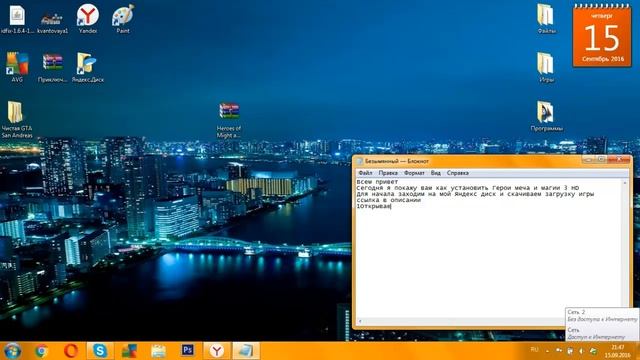Open the Paint desktop shortcut
The image size is (640, 360).
[123, 19]
